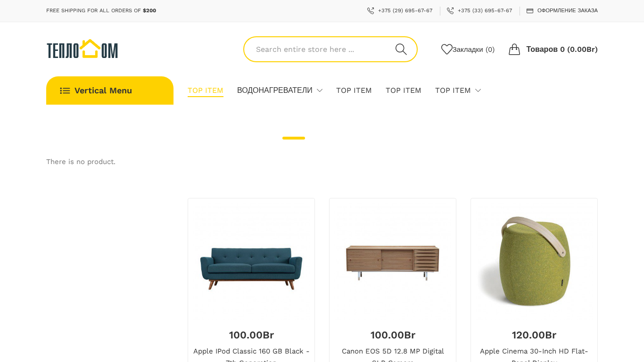The width and height of the screenshot is (644, 362).
Task: Expand the ВОДОНАГРЕВАТЕЛИ dropdown chevron
Action: 320,90
